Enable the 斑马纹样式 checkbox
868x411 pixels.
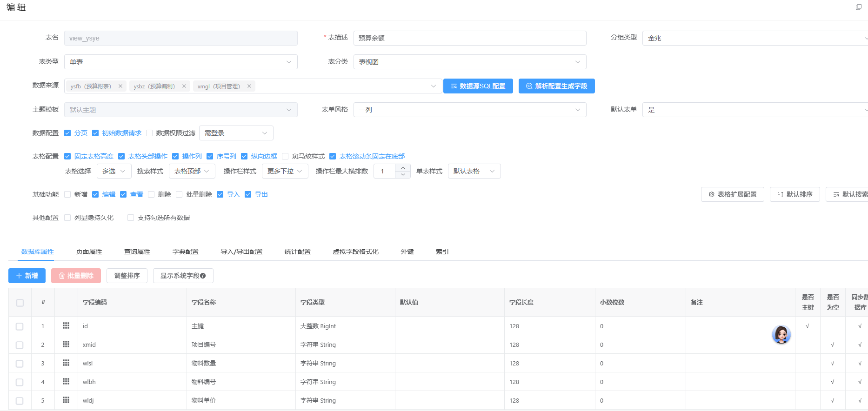286,156
